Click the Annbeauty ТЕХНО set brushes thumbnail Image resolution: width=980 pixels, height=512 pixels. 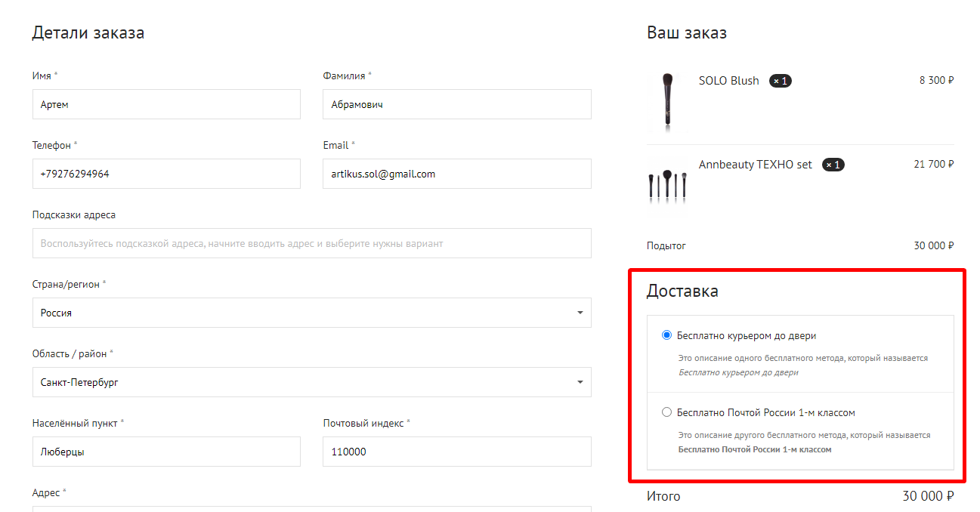(667, 186)
